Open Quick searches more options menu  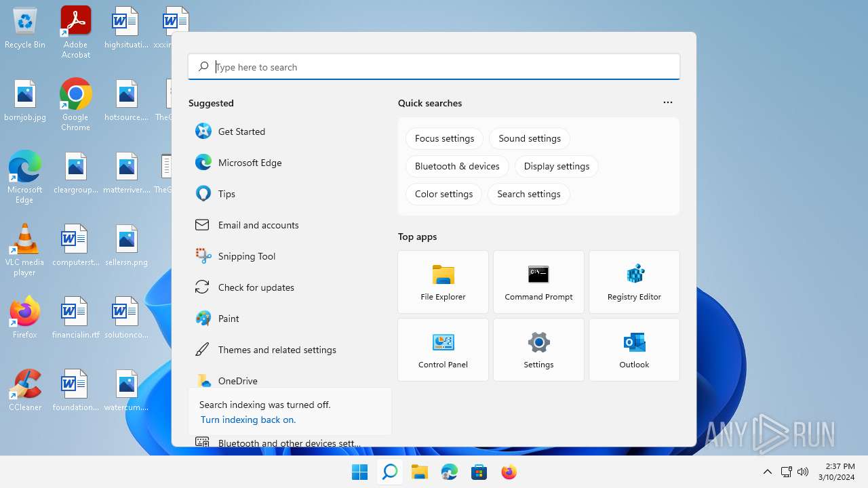(x=668, y=102)
